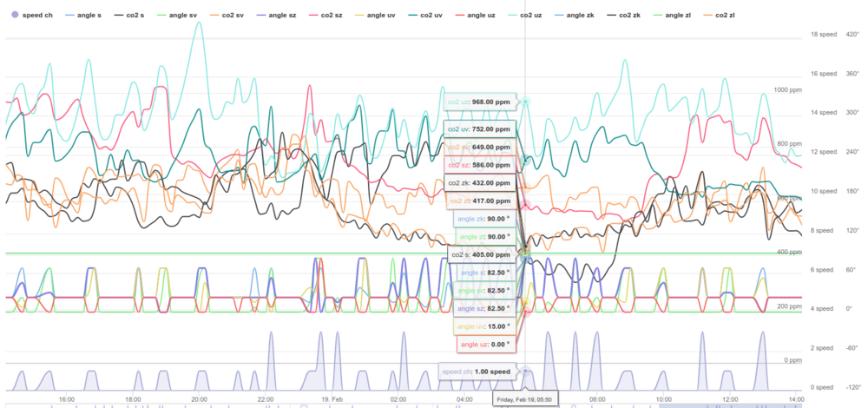
Task: Click the 'Friday, Feb 19, 05:50' date tooltip
Action: click(525, 398)
